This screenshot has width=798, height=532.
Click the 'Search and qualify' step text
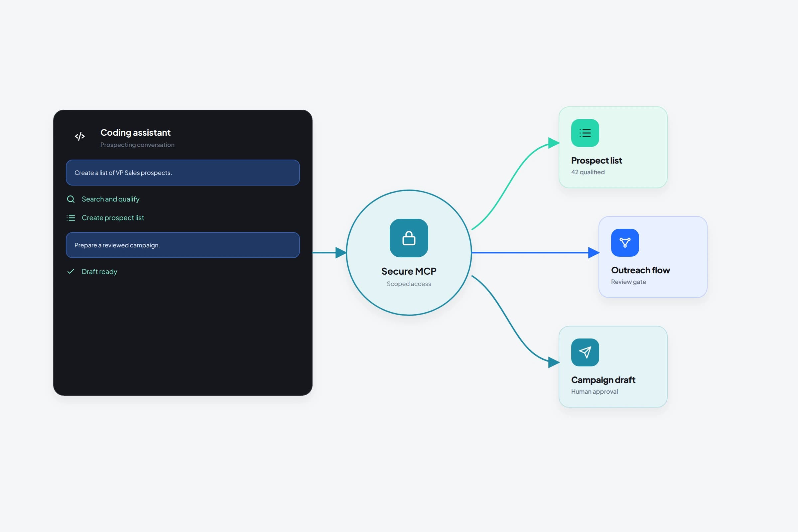click(111, 199)
